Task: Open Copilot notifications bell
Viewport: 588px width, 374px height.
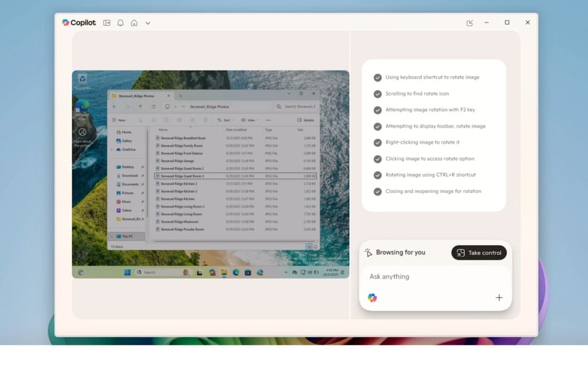Action: [121, 23]
